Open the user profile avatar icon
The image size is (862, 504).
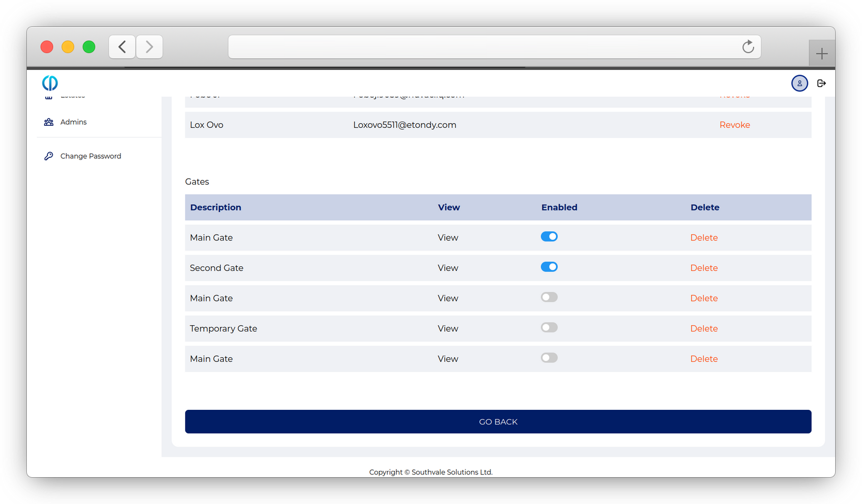(x=799, y=83)
